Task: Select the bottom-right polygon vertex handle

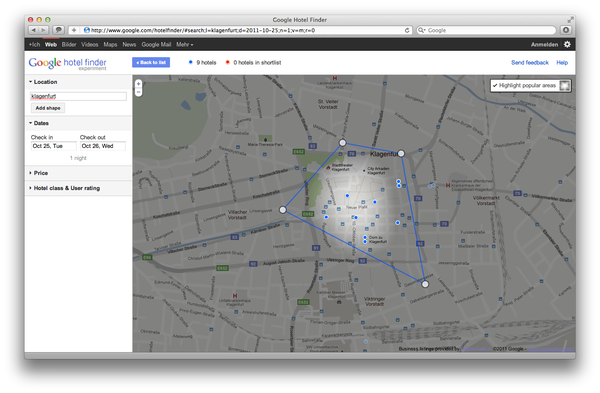Action: pos(425,284)
